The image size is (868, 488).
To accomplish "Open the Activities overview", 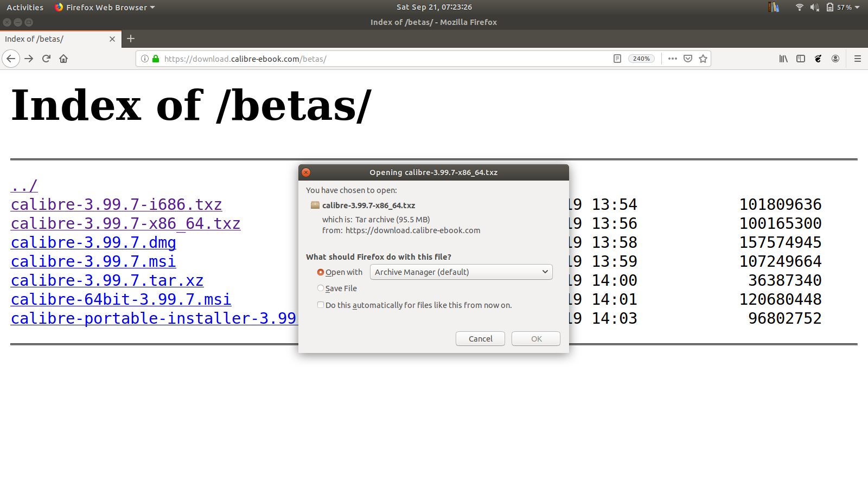I will [25, 7].
